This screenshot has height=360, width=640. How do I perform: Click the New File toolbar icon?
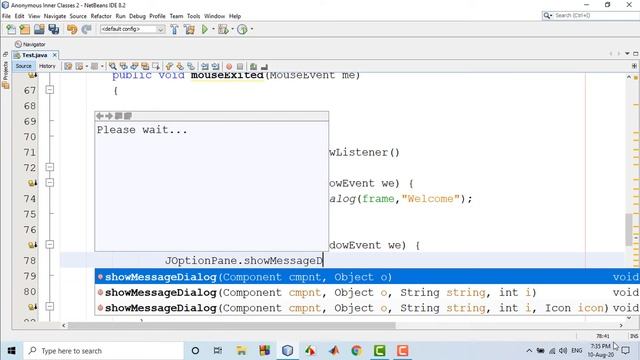tap(11, 29)
